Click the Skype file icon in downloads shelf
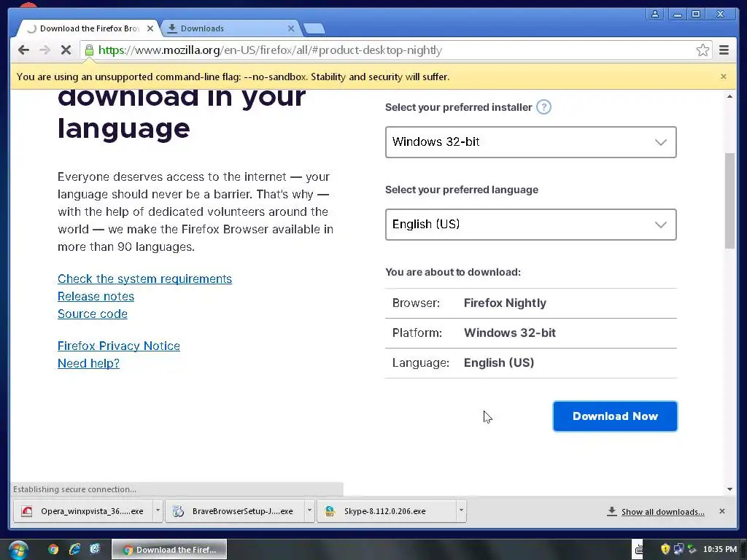 330,511
